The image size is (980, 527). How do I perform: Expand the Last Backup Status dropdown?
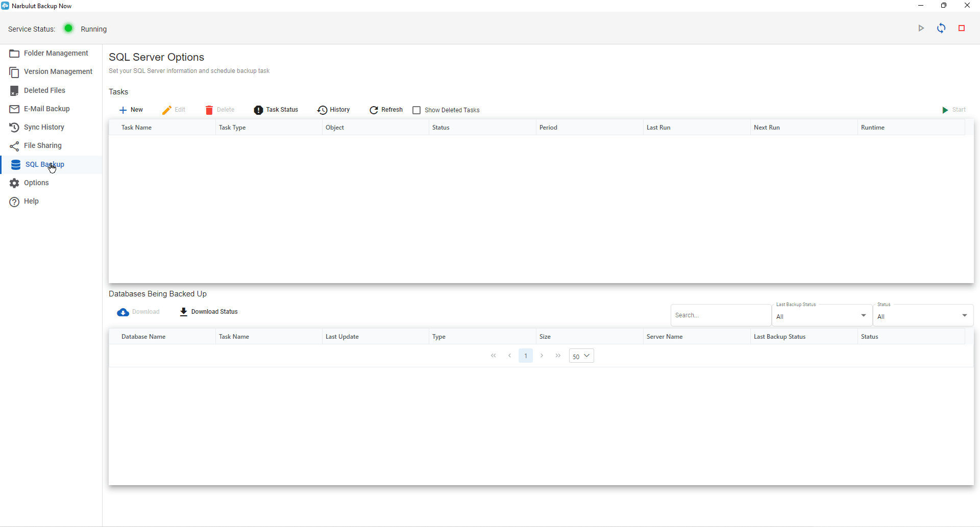(x=822, y=316)
